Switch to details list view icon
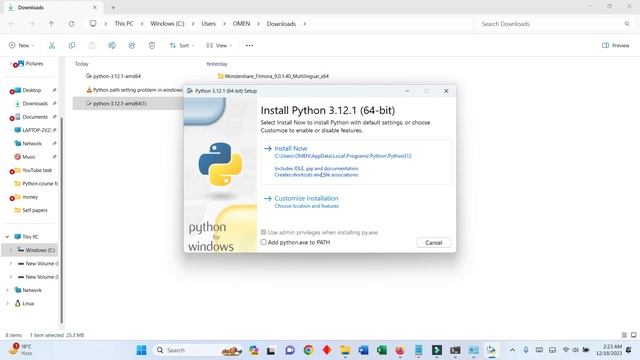The width and height of the screenshot is (640, 360). click(624, 335)
